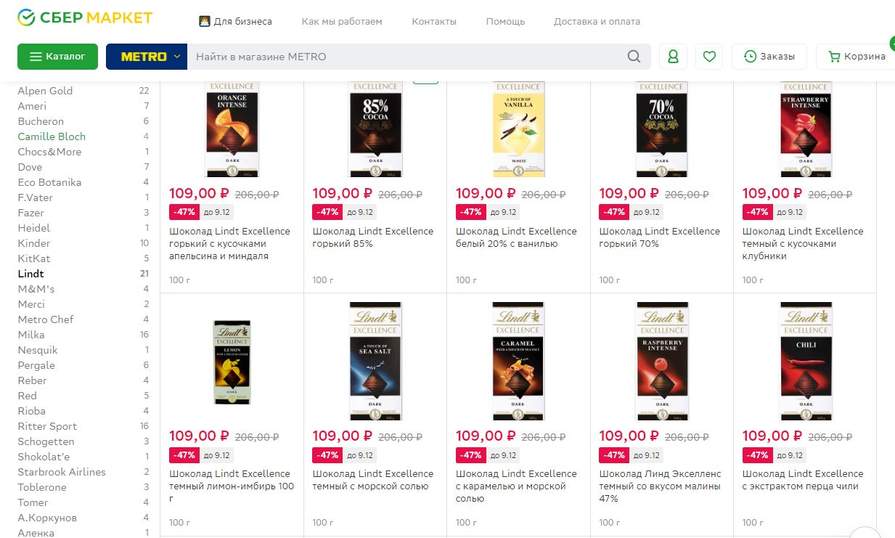
Task: Filter by brand Reber
Action: coord(32,381)
